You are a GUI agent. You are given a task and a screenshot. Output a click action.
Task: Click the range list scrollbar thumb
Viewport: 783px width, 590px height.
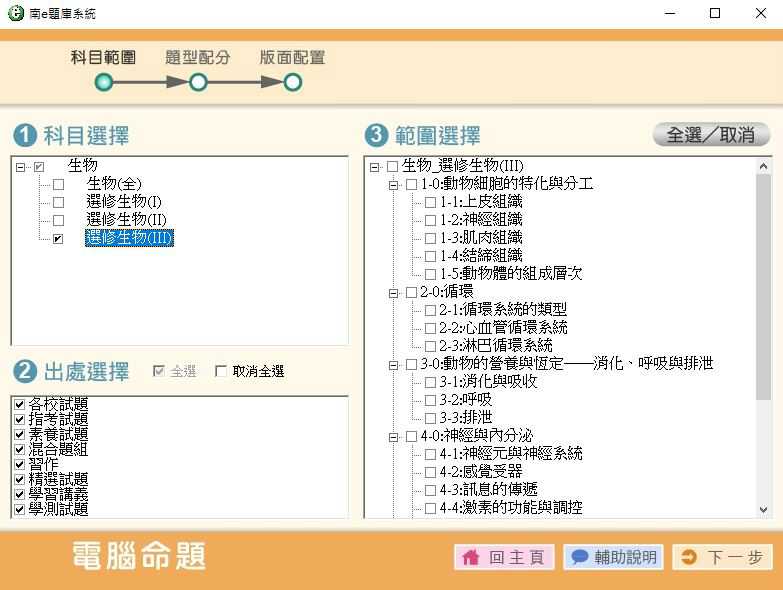pyautogui.click(x=763, y=287)
